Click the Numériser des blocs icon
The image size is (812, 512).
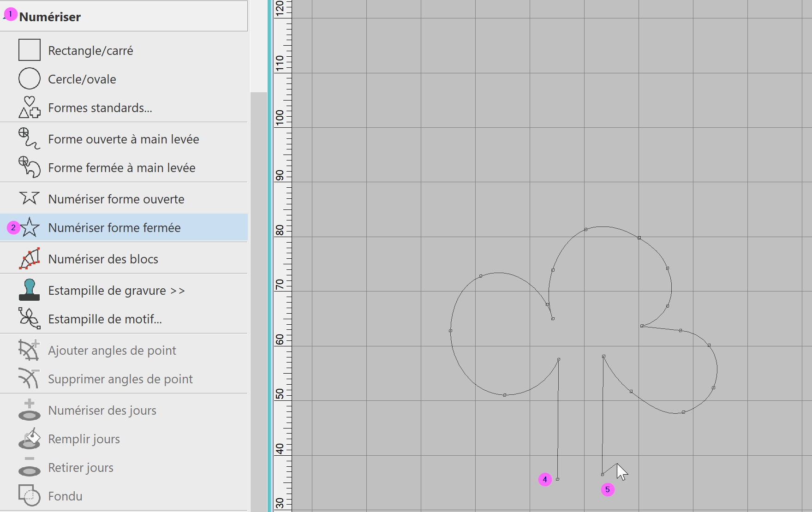pos(29,259)
